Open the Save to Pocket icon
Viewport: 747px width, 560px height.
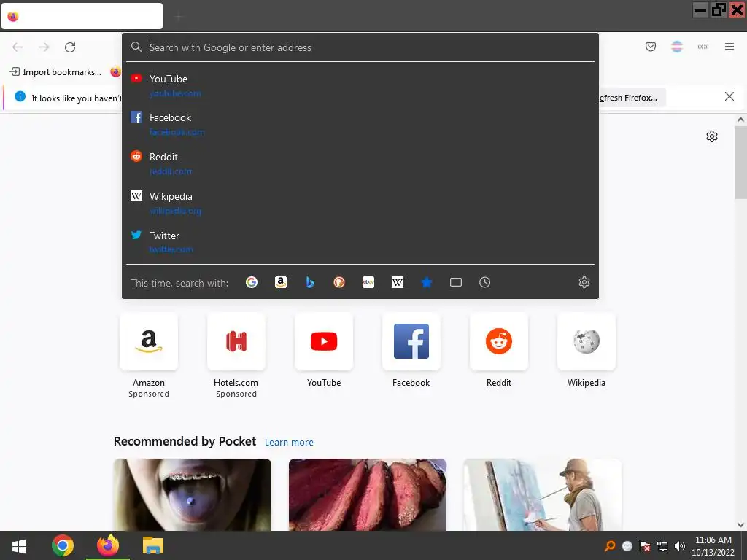(x=650, y=47)
